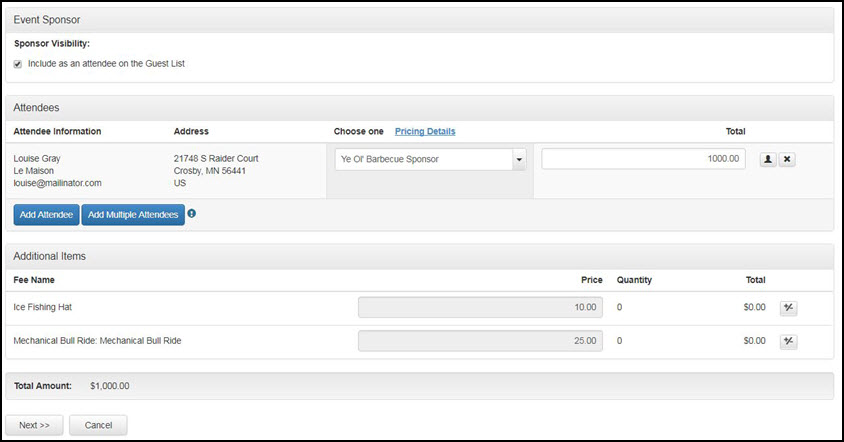Click the info icon beside Add Multiple Attendees
The width and height of the screenshot is (844, 442).
192,213
